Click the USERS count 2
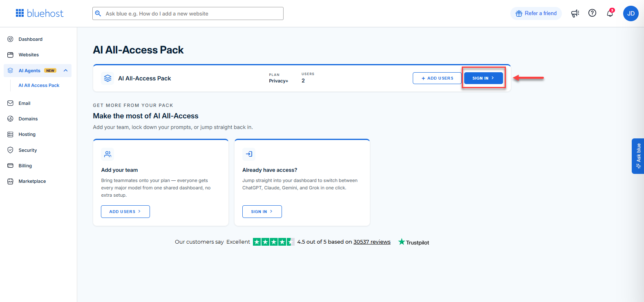Image resolution: width=644 pixels, height=302 pixels. (x=303, y=81)
